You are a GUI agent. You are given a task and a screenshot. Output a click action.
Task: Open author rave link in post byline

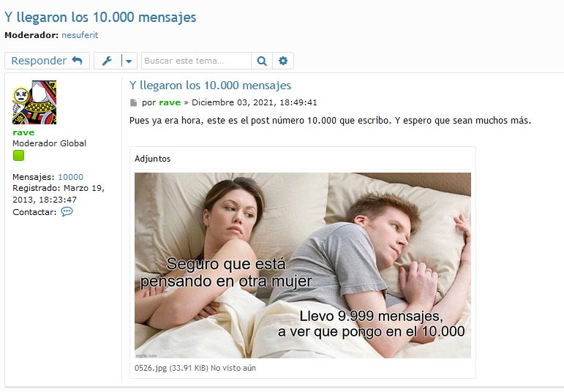(x=170, y=102)
